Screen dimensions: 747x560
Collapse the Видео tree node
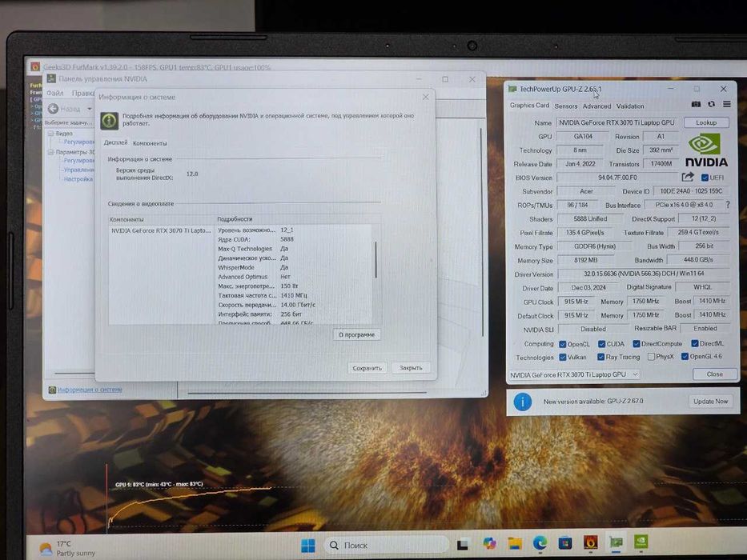click(x=50, y=134)
